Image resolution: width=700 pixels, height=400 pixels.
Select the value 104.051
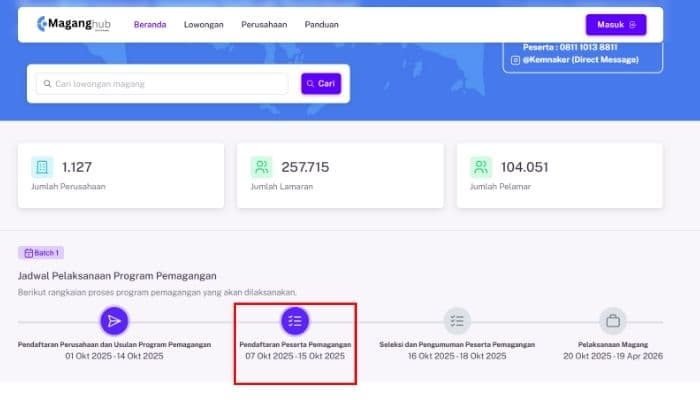point(525,167)
